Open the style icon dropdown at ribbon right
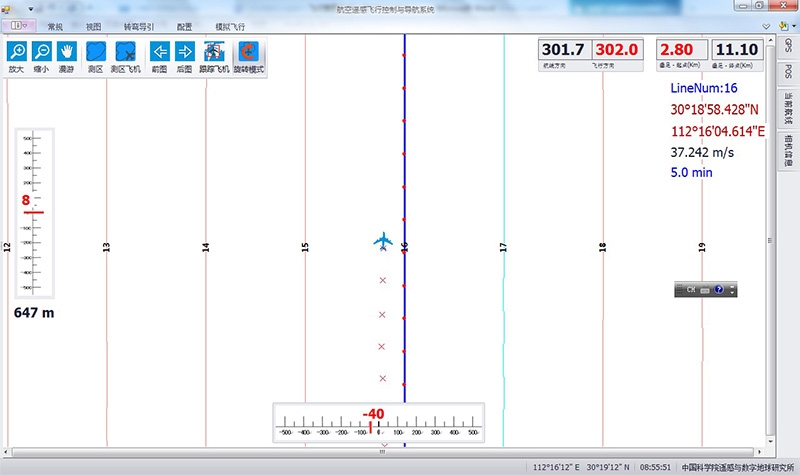Image resolution: width=800 pixels, height=475 pixels. click(x=782, y=26)
